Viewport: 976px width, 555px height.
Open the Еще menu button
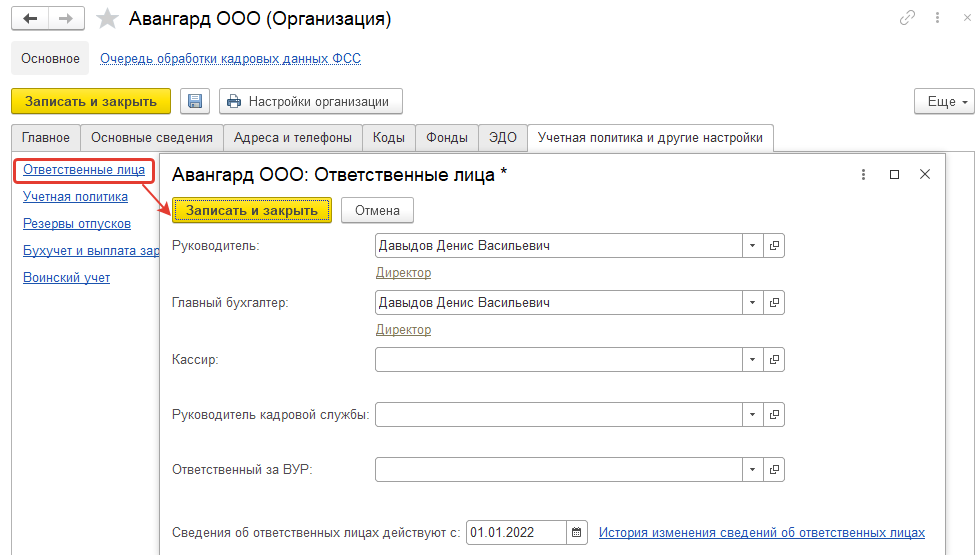(x=943, y=102)
